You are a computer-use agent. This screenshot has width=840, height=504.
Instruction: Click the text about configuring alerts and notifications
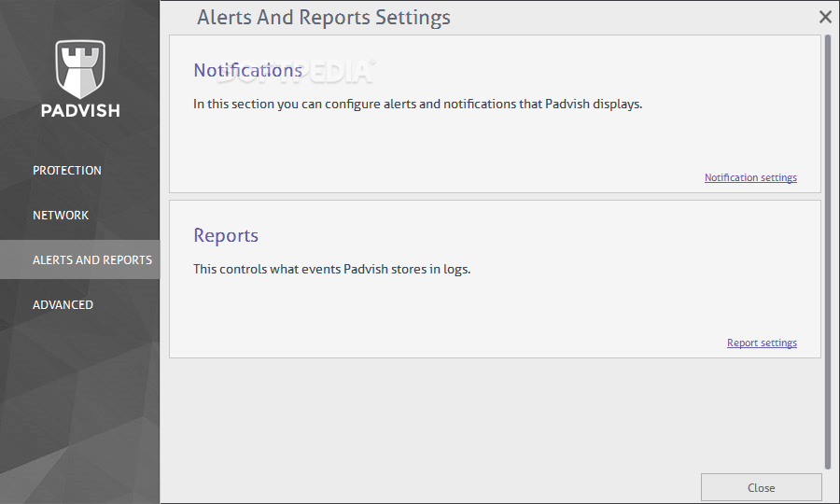point(418,104)
